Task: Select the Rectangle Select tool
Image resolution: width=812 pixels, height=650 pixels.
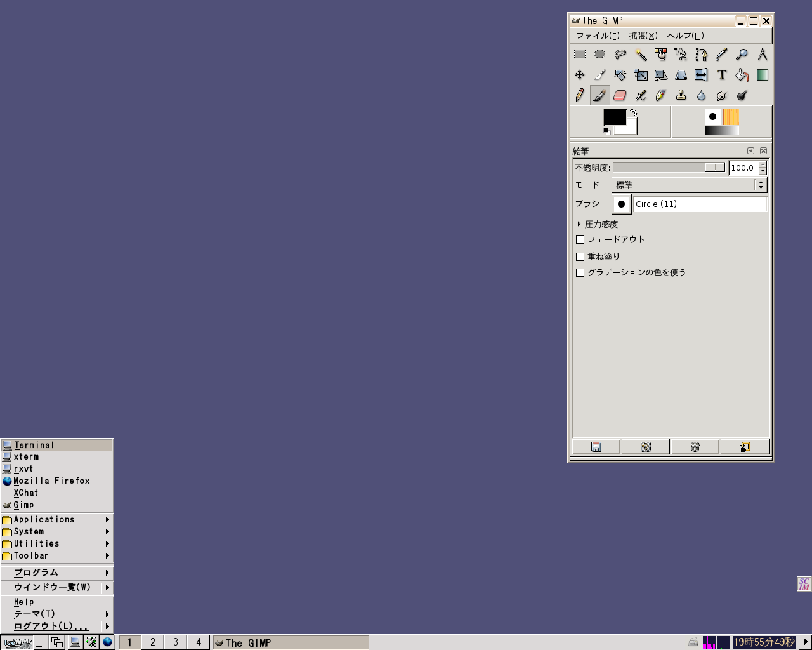Action: point(580,55)
